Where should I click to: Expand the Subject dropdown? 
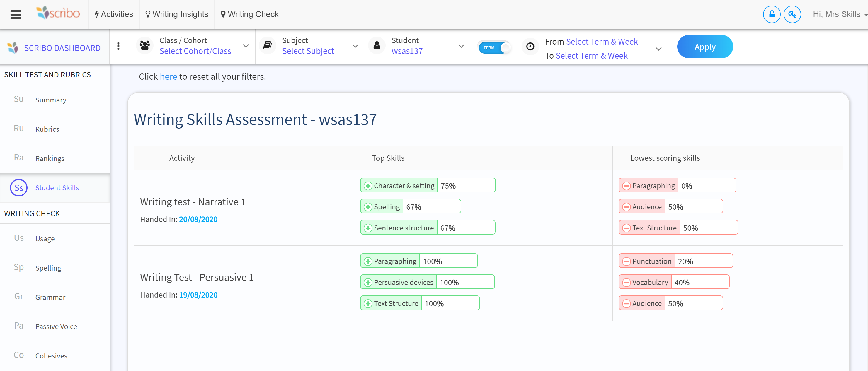click(355, 46)
